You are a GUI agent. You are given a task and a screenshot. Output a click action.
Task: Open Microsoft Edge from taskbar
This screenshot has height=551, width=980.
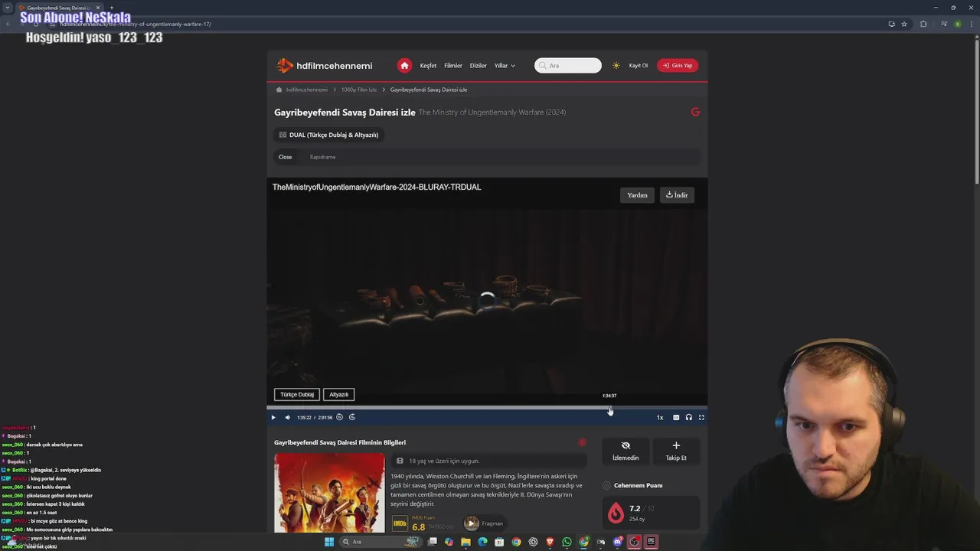pyautogui.click(x=482, y=542)
